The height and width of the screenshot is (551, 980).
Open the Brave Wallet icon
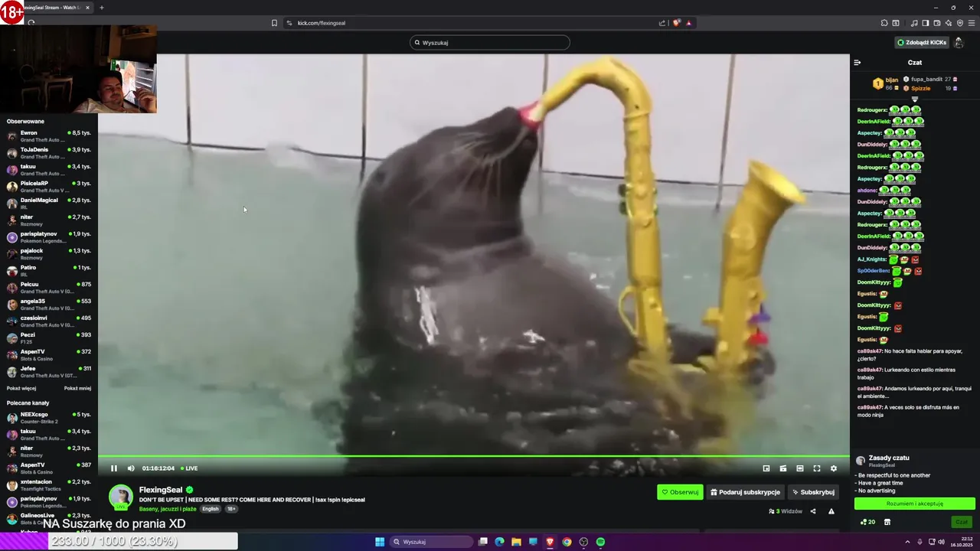click(936, 23)
